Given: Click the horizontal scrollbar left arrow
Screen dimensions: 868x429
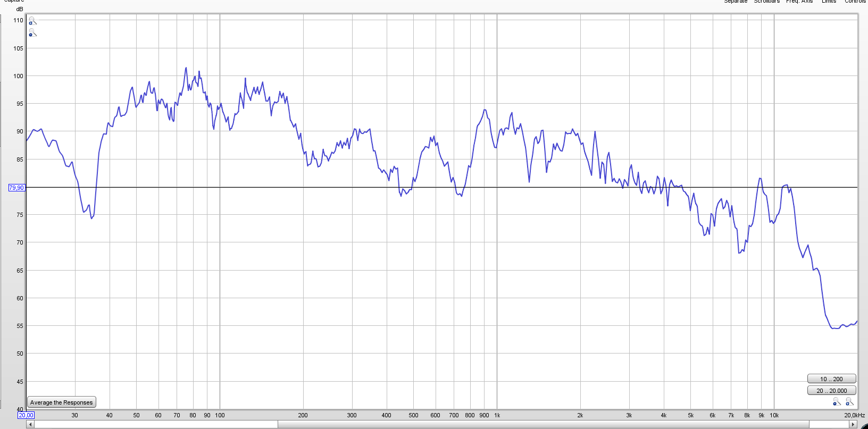Looking at the screenshot, I should click(x=30, y=424).
